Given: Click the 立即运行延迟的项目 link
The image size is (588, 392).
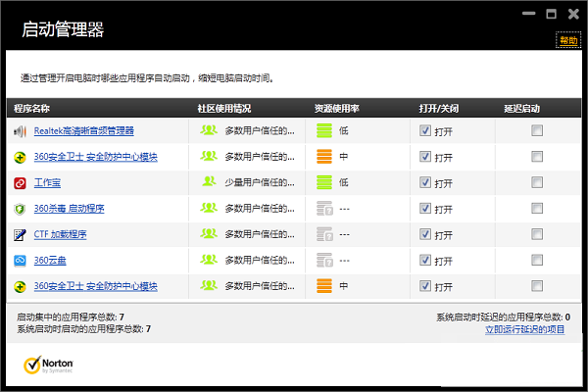Looking at the screenshot, I should point(524,329).
